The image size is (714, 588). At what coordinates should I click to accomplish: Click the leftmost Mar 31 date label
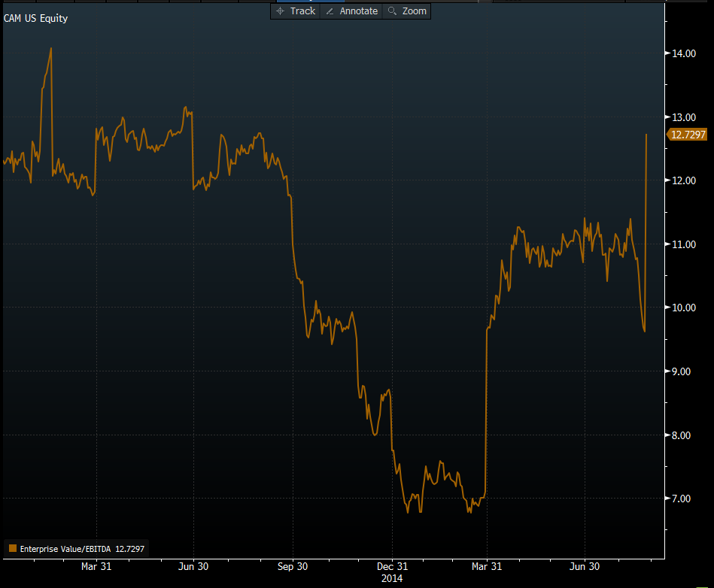pos(96,566)
